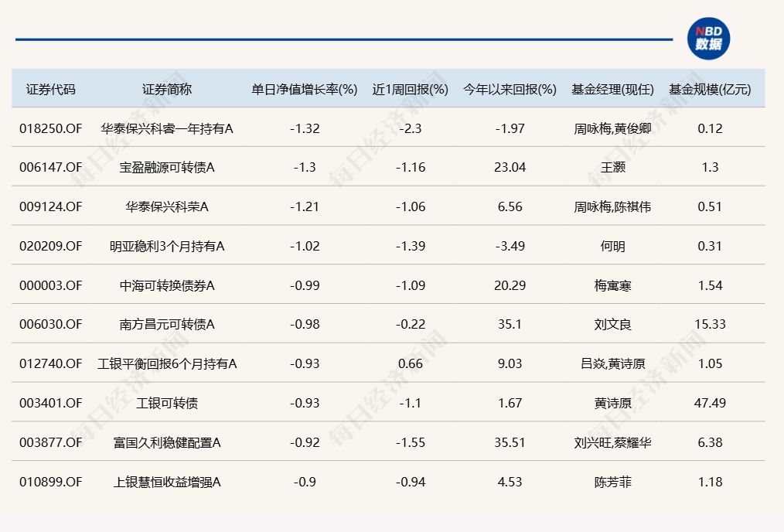Select the 证券简称 column header
The width and height of the screenshot is (784, 532).
tap(167, 90)
